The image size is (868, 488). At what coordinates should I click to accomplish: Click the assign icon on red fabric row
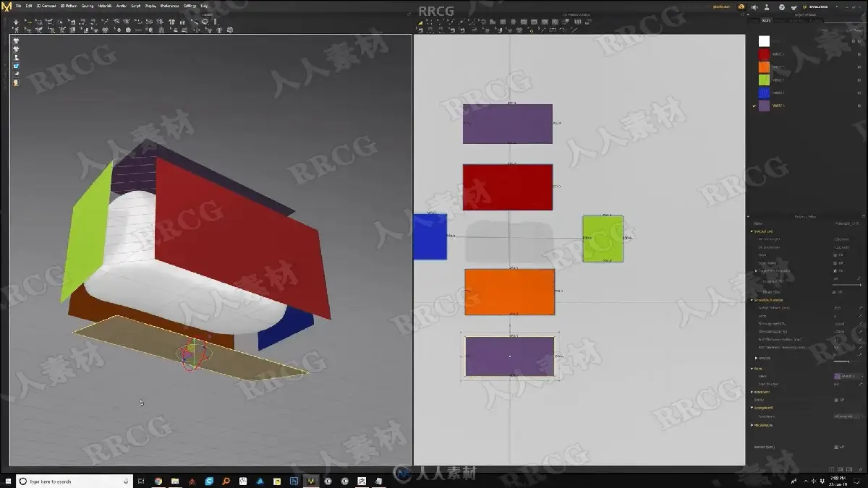(x=859, y=54)
